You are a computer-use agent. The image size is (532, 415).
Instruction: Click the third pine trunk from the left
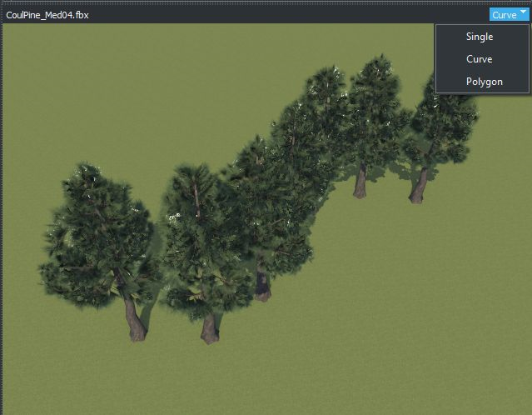pos(262,283)
